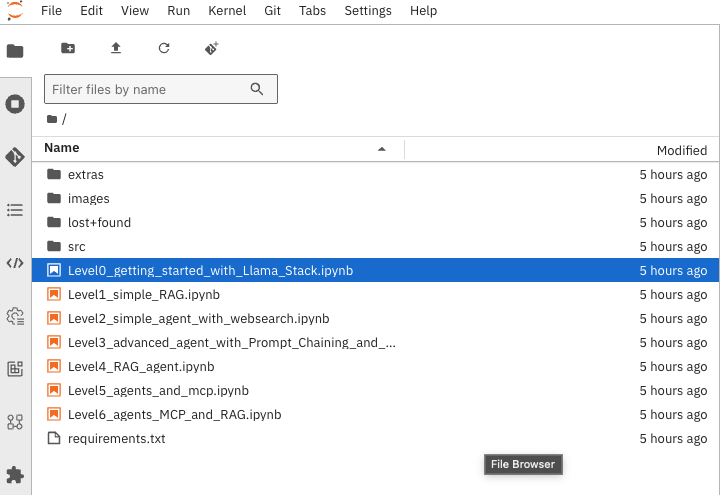Create a new folder
This screenshot has width=720, height=495.
pos(68,48)
